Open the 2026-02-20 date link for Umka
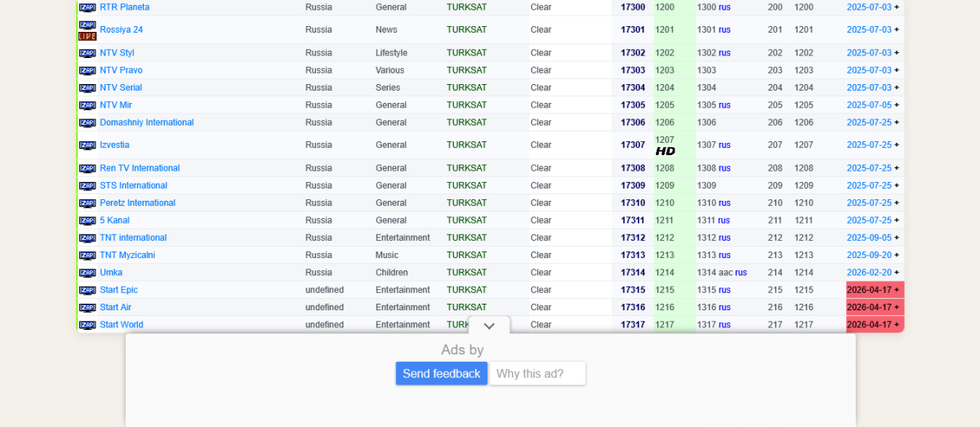 869,273
